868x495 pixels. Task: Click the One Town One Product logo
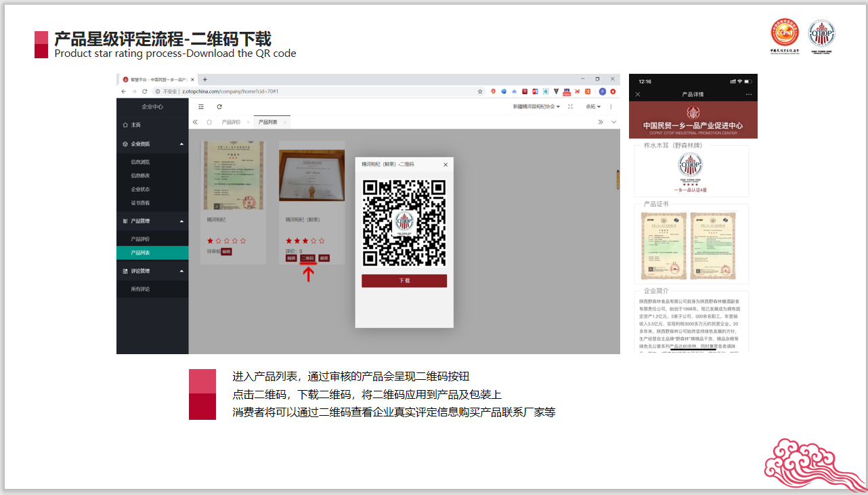click(x=822, y=37)
